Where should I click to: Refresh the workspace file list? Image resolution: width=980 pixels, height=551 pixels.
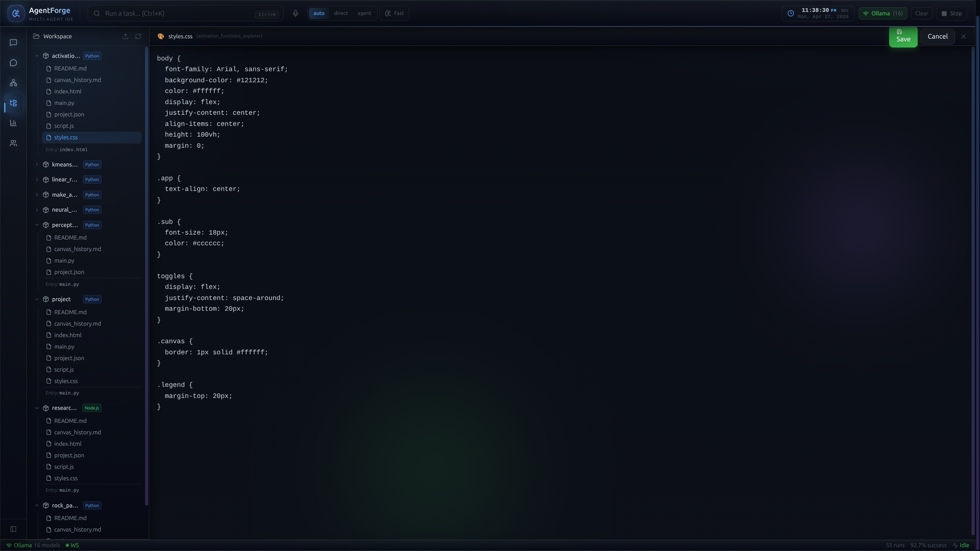tap(138, 36)
